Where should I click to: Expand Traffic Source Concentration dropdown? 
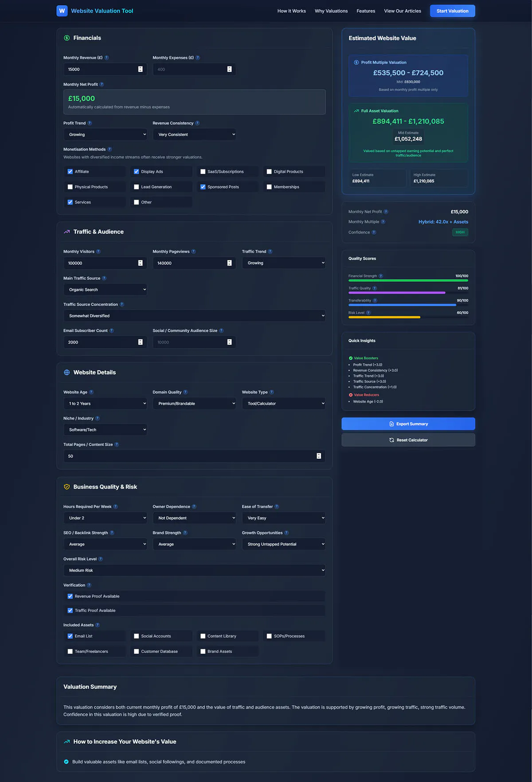195,316
